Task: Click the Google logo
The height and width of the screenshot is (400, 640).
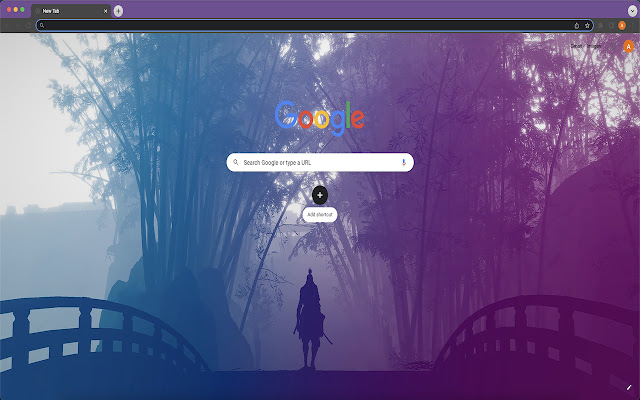Action: (320, 118)
